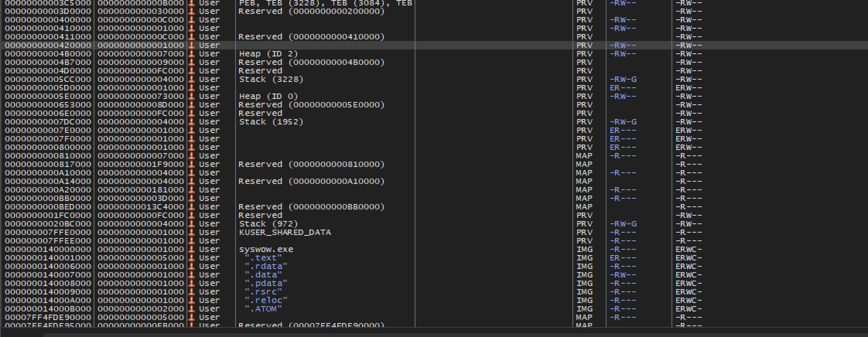This screenshot has height=337, width=868.
Task: Select the ".rsrc" section label
Action: click(263, 292)
